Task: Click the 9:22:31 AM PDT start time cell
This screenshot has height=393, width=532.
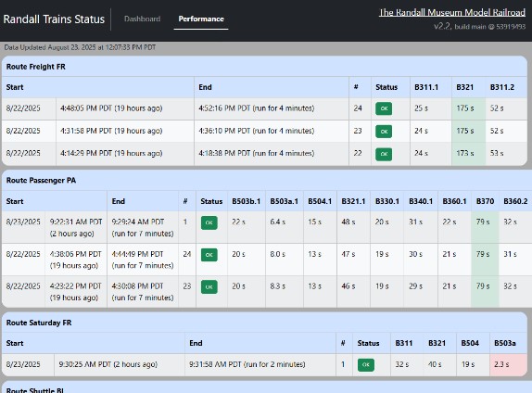Action: pyautogui.click(x=76, y=227)
